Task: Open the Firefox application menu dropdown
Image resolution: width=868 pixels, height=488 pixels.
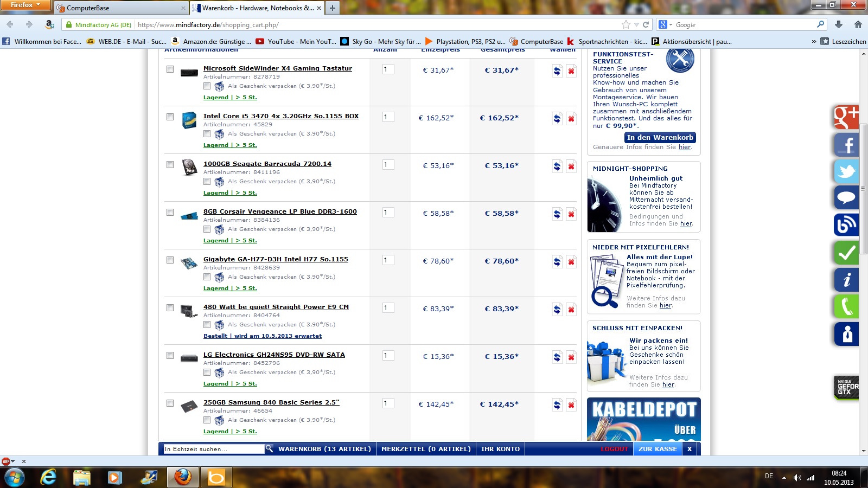Action: [25, 5]
